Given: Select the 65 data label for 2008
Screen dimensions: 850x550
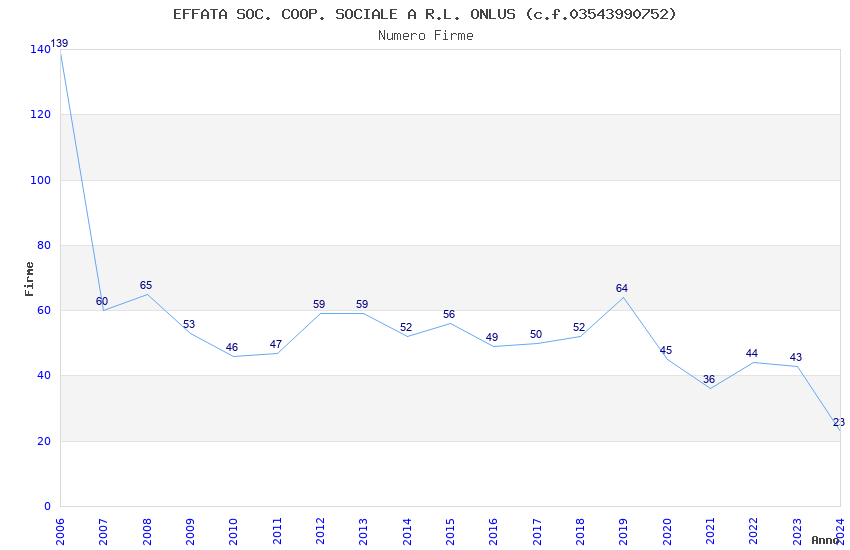Looking at the screenshot, I should (146, 286).
